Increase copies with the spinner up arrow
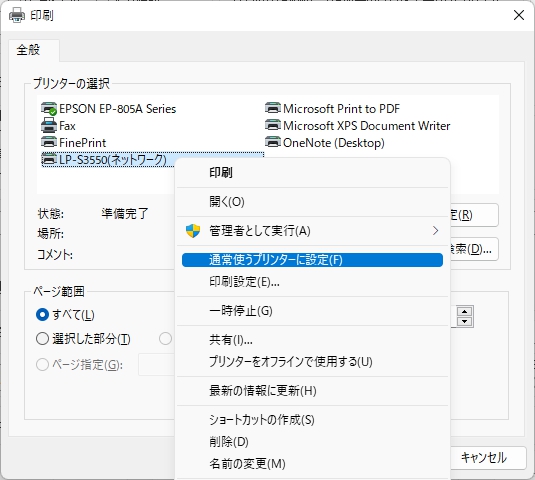This screenshot has width=535, height=480. 464,311
